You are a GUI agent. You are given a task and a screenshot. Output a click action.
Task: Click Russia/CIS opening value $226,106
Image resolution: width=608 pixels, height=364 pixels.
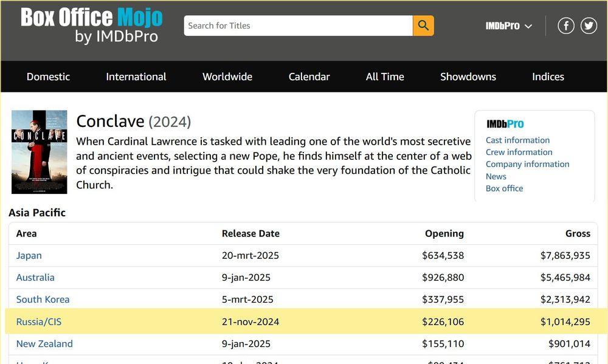[x=443, y=321]
